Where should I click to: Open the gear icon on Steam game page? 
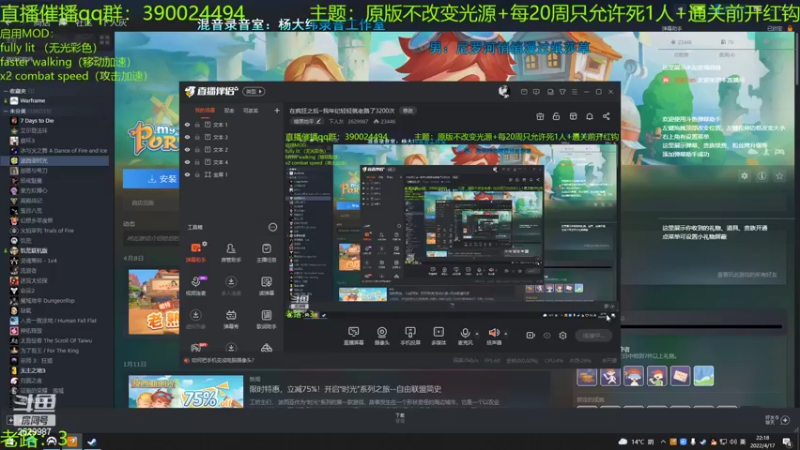click(744, 176)
